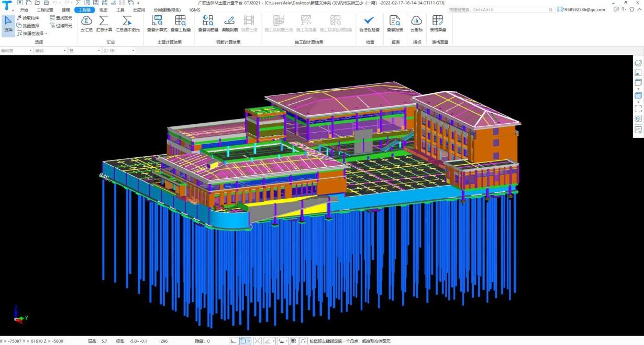Activate the 选择 selection arrow tool
Screen dimensions: 644x345
(8, 24)
